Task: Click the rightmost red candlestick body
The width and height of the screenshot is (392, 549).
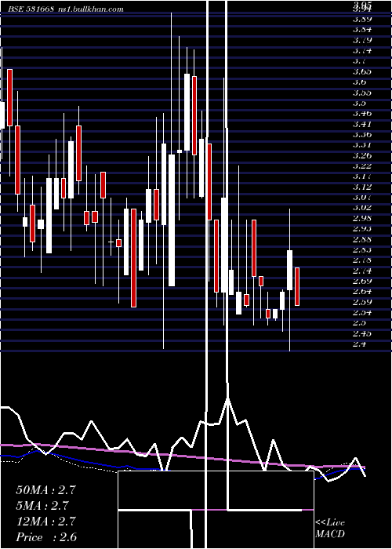Action: coord(297,286)
